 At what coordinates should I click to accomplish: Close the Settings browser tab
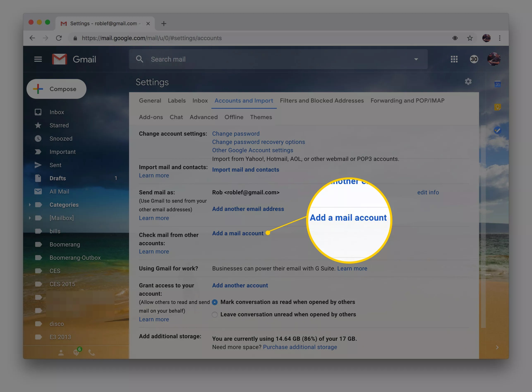pyautogui.click(x=148, y=24)
